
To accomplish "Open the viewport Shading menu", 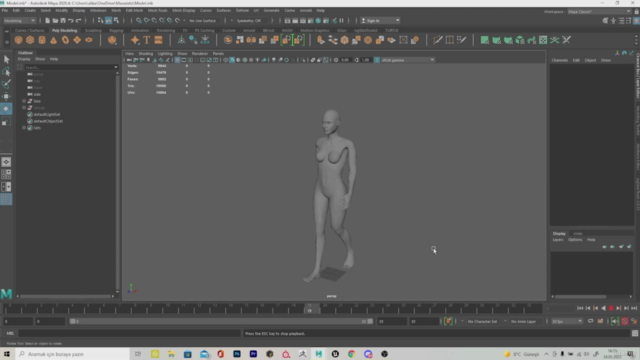I will click(145, 53).
